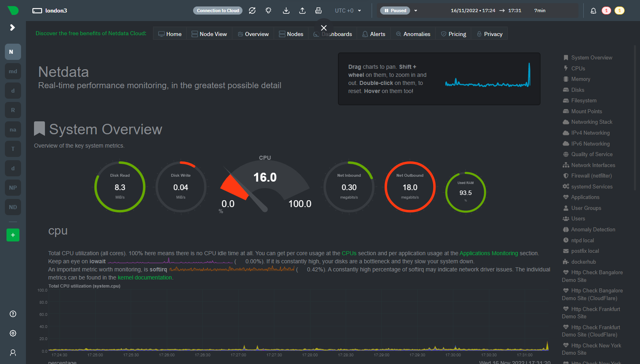Jump to Quality of Service section
The height and width of the screenshot is (364, 640).
click(588, 154)
